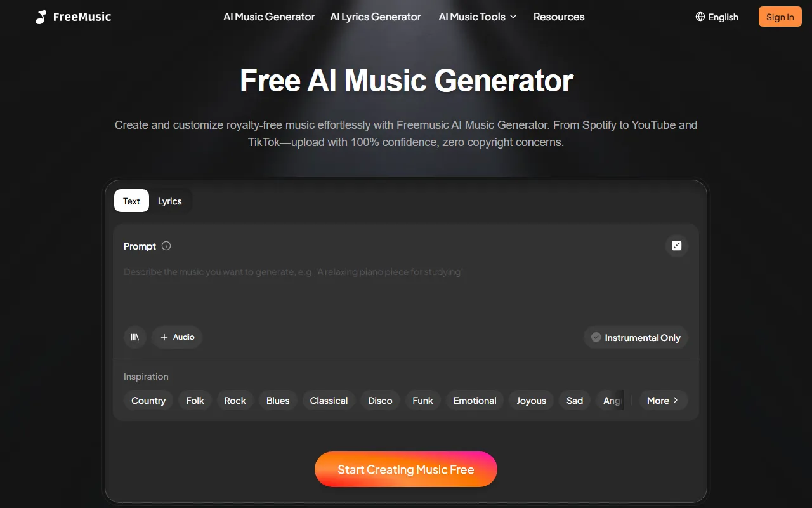Open the English language selector
Screen dimensions: 812x508
click(x=717, y=17)
